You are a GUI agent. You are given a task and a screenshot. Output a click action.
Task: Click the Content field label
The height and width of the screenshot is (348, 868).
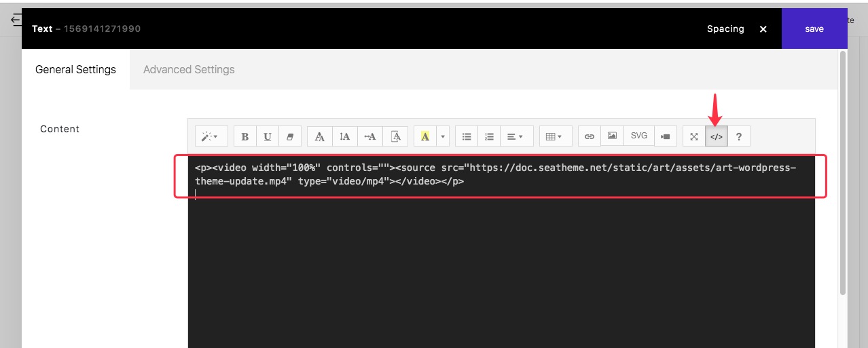[60, 129]
